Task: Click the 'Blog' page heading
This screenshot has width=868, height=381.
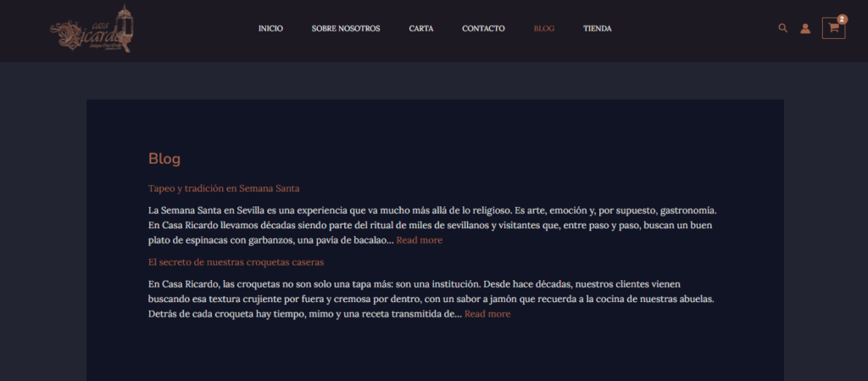Action: click(164, 159)
